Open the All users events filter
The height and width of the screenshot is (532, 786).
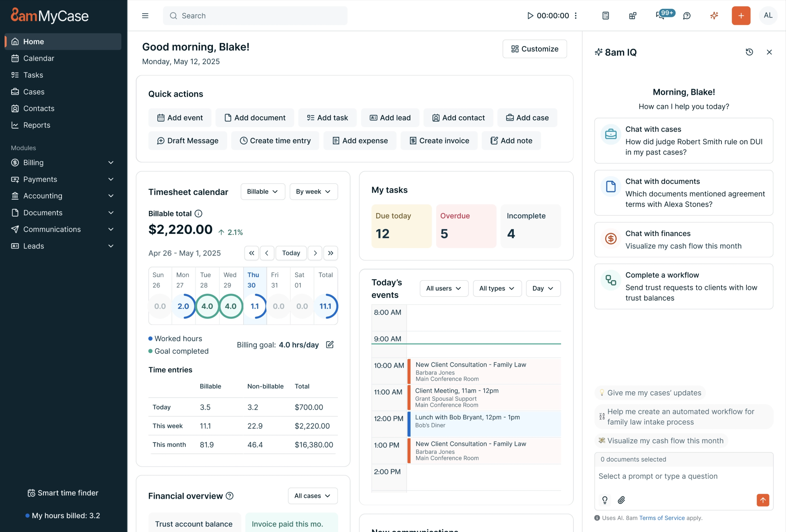[x=444, y=288]
